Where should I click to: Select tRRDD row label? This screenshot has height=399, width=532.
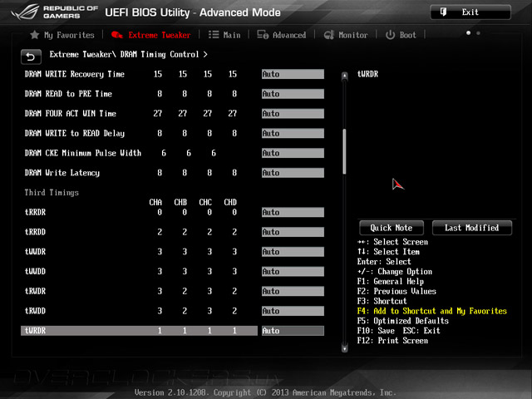[35, 232]
